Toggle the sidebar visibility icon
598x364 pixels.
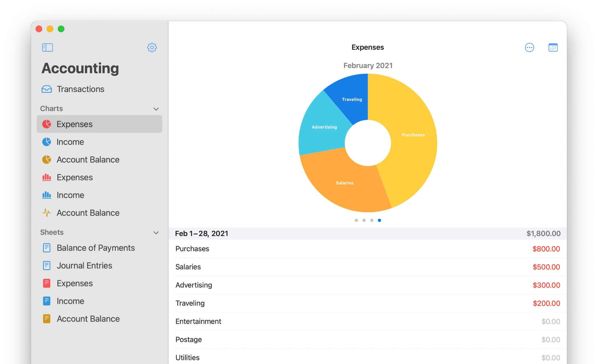[x=47, y=47]
